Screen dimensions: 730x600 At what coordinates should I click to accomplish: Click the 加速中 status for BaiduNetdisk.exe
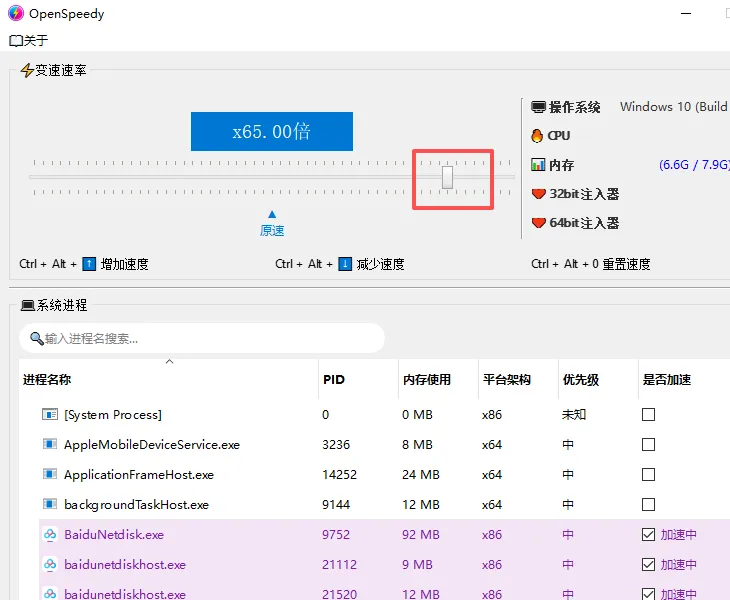pyautogui.click(x=678, y=534)
